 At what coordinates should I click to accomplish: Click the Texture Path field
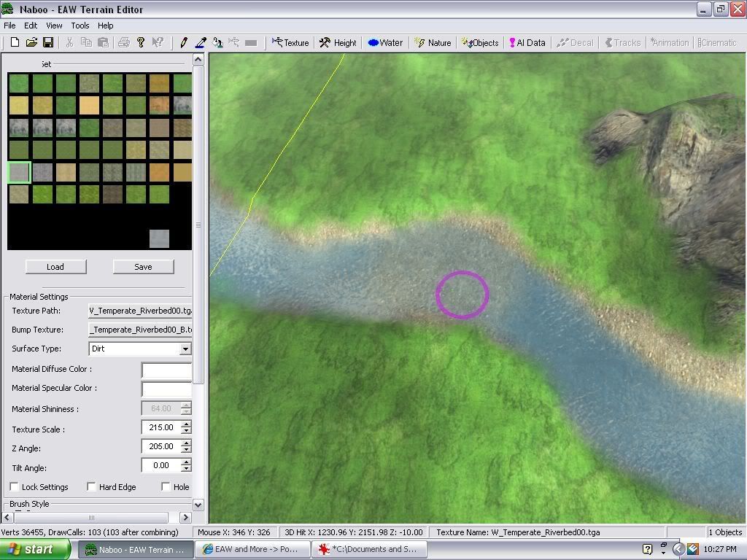(140, 311)
